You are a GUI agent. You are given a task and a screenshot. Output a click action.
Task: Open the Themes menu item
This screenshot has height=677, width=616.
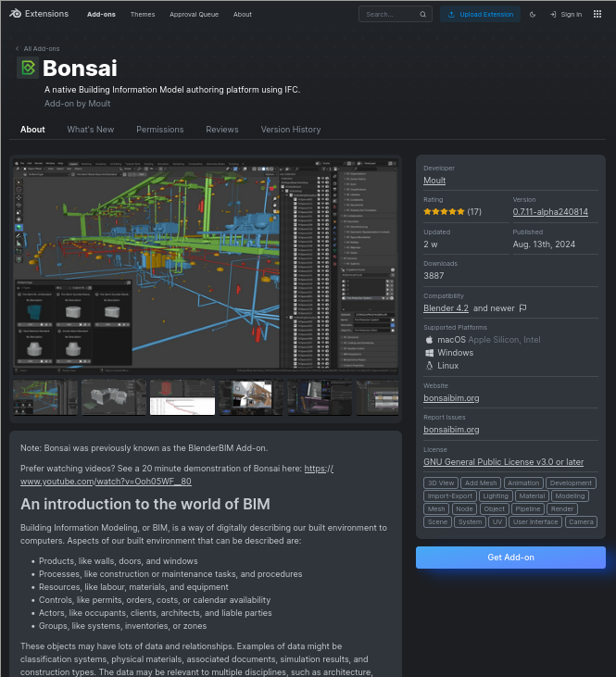(x=143, y=14)
